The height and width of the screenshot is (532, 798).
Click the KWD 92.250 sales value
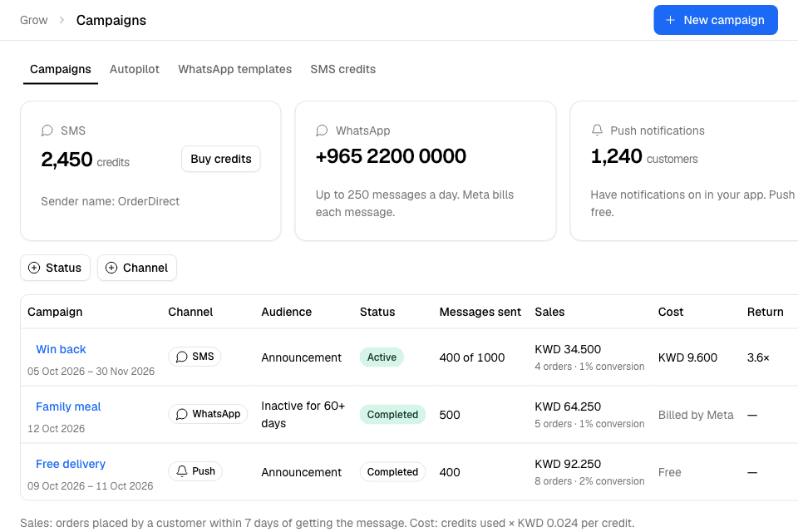(568, 465)
